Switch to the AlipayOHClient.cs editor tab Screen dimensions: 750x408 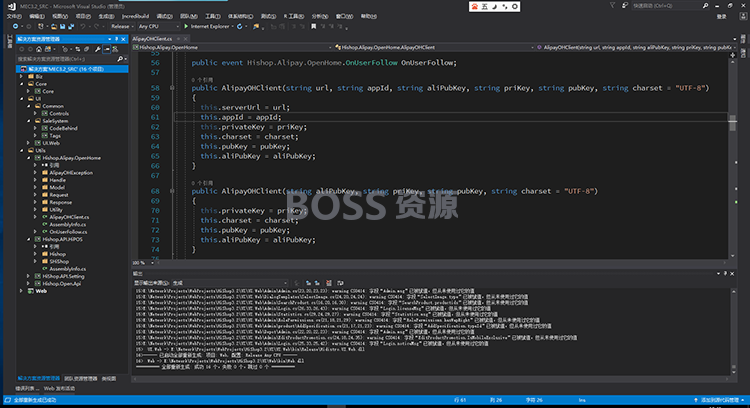(x=153, y=39)
